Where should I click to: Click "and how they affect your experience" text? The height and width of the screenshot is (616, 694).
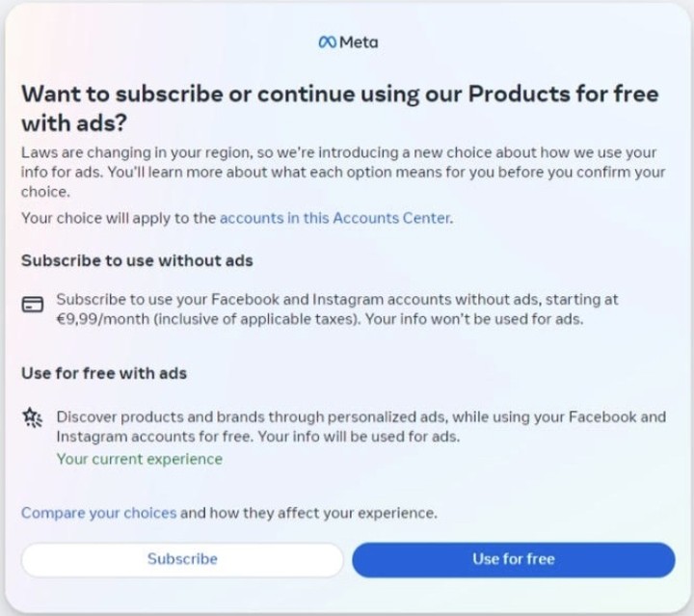(x=308, y=513)
